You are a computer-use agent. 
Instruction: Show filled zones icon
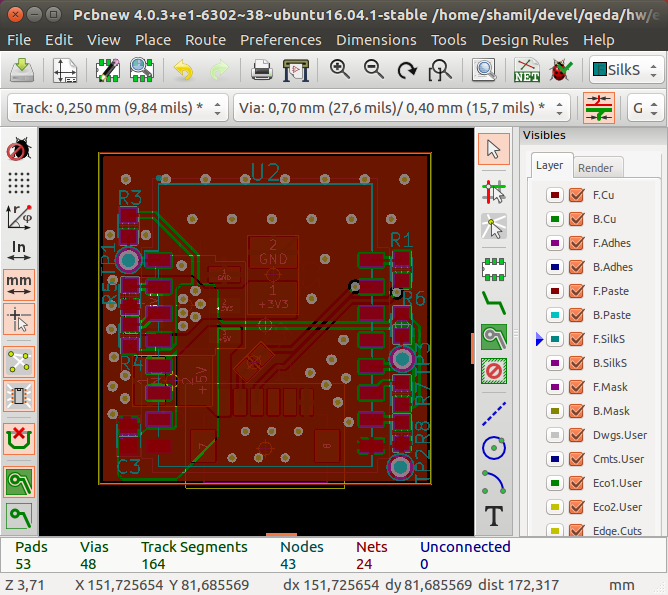19,482
